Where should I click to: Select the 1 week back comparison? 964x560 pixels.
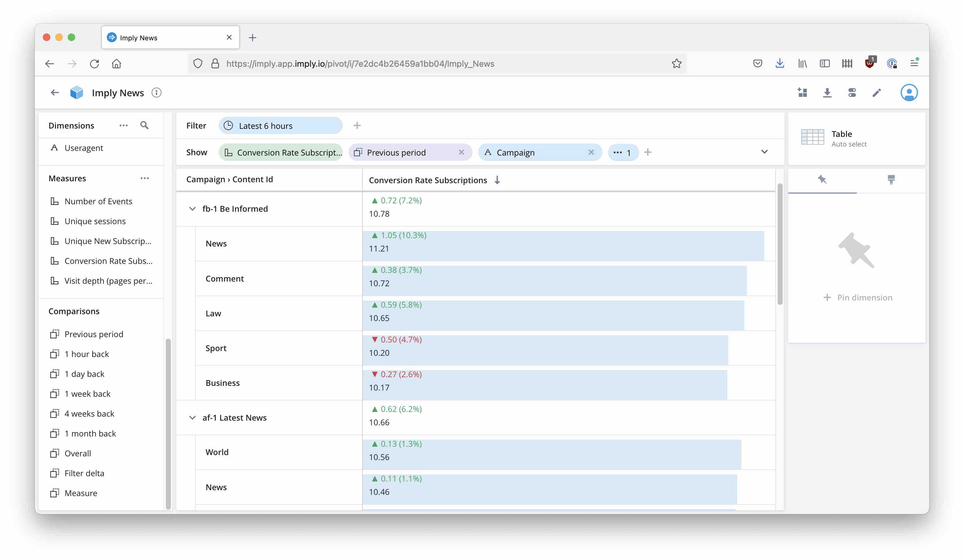(87, 394)
